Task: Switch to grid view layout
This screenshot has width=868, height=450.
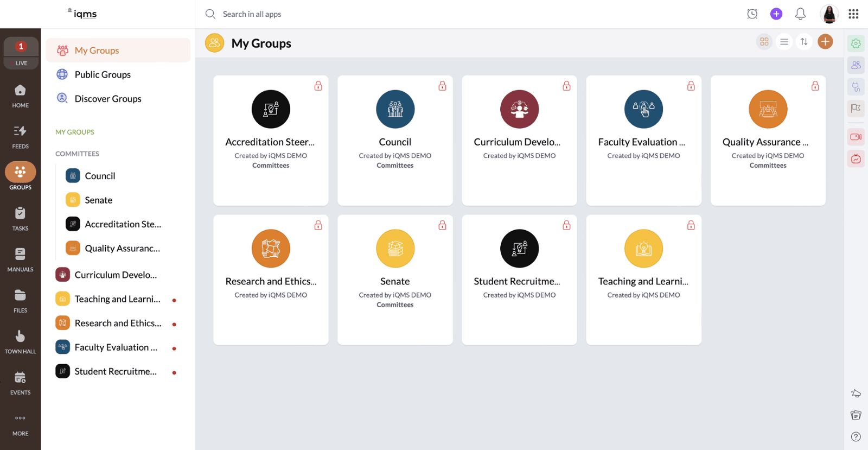Action: point(764,42)
